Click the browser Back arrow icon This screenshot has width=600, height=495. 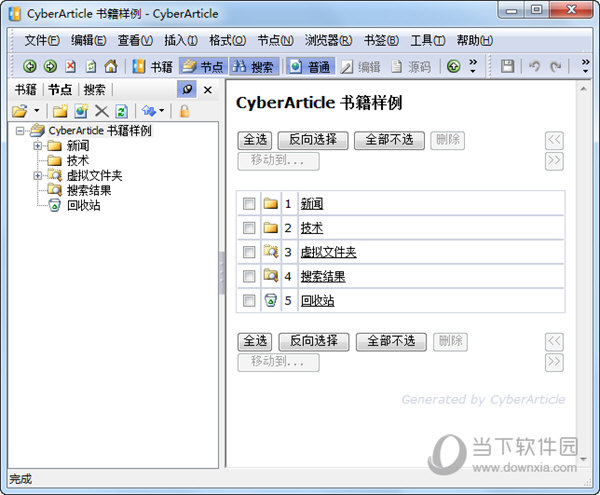tap(29, 67)
